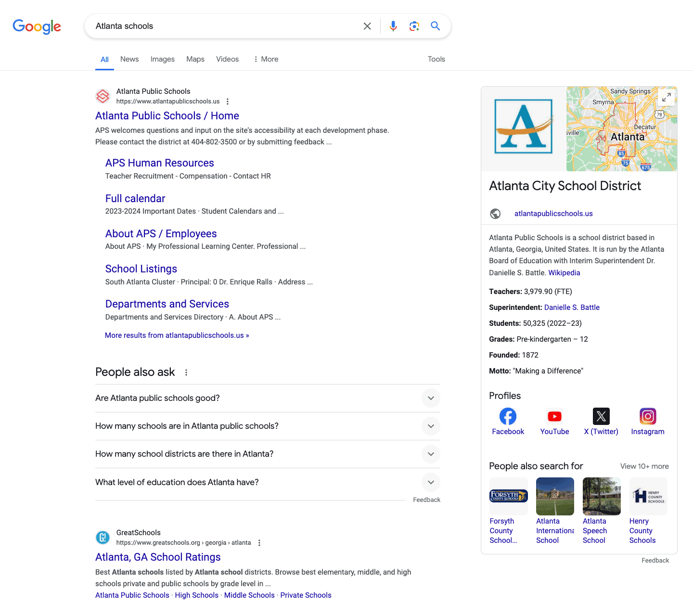Open the Wikipedia link in description
The image size is (693, 616).
tap(565, 273)
